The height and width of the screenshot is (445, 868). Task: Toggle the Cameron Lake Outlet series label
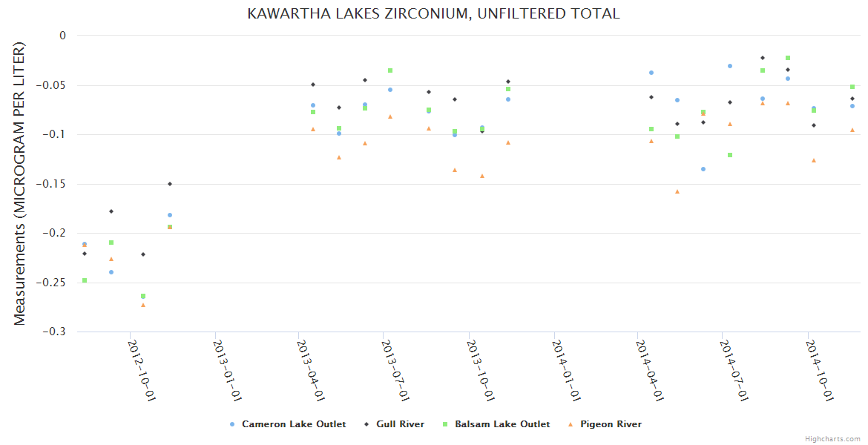click(x=294, y=424)
